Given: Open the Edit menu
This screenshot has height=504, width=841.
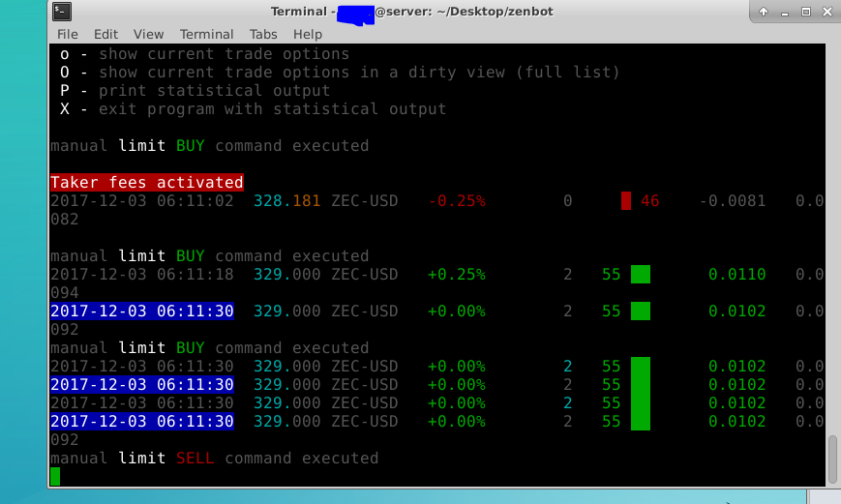Looking at the screenshot, I should (105, 34).
